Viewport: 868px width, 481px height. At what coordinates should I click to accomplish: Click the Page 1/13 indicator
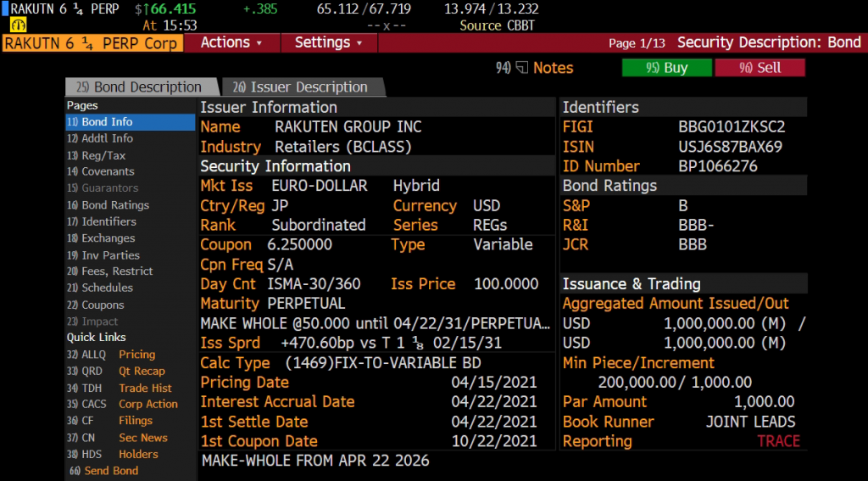637,43
